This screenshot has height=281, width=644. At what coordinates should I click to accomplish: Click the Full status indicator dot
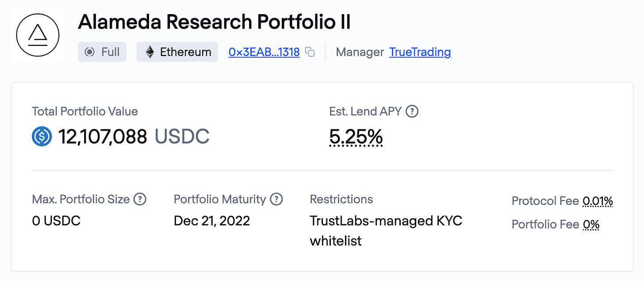[x=89, y=52]
